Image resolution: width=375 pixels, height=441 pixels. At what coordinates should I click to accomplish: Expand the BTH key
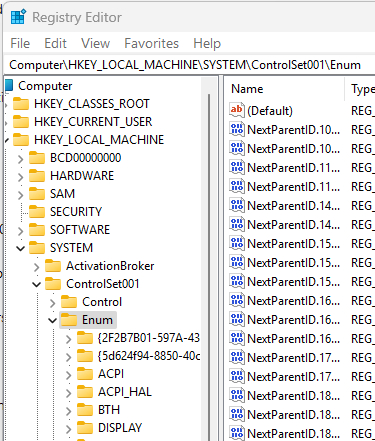pyautogui.click(x=69, y=411)
